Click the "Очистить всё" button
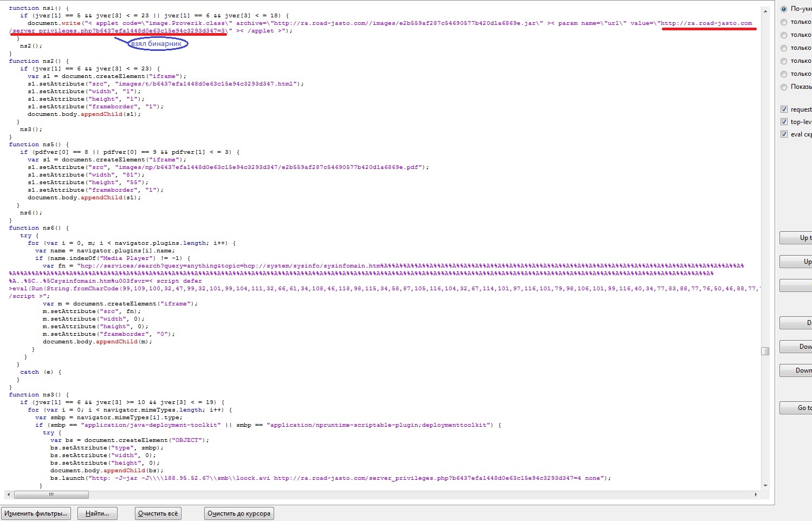 tap(158, 513)
